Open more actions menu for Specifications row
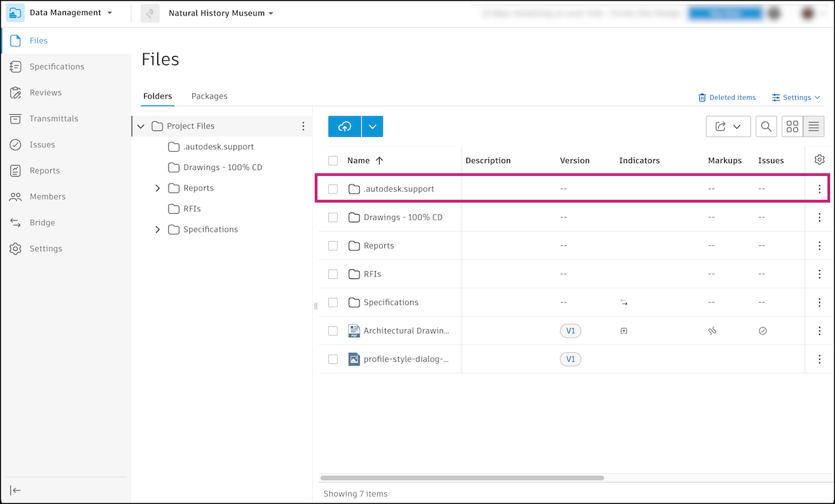The image size is (835, 504). pyautogui.click(x=820, y=303)
